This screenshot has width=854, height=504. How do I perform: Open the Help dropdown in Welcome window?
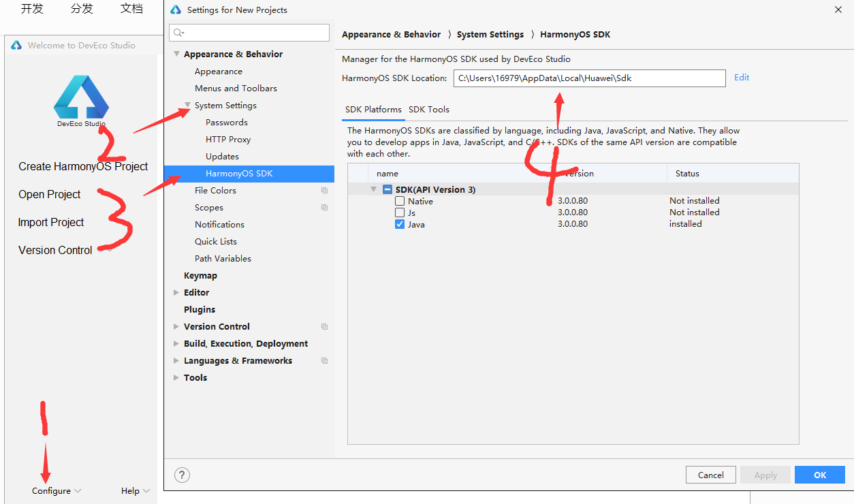tap(136, 491)
